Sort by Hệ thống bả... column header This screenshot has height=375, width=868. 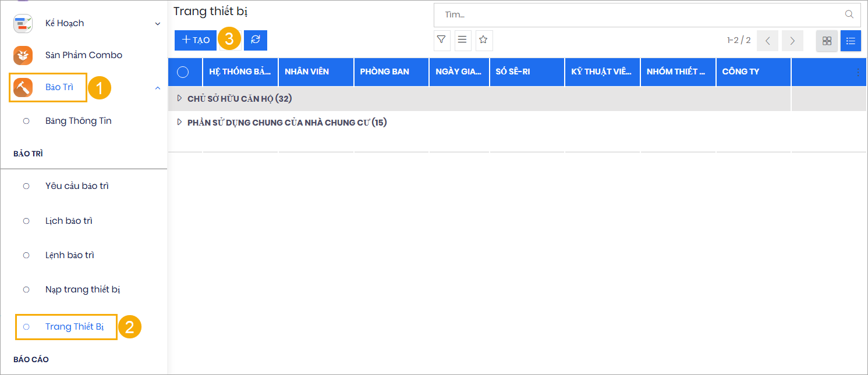pos(240,72)
